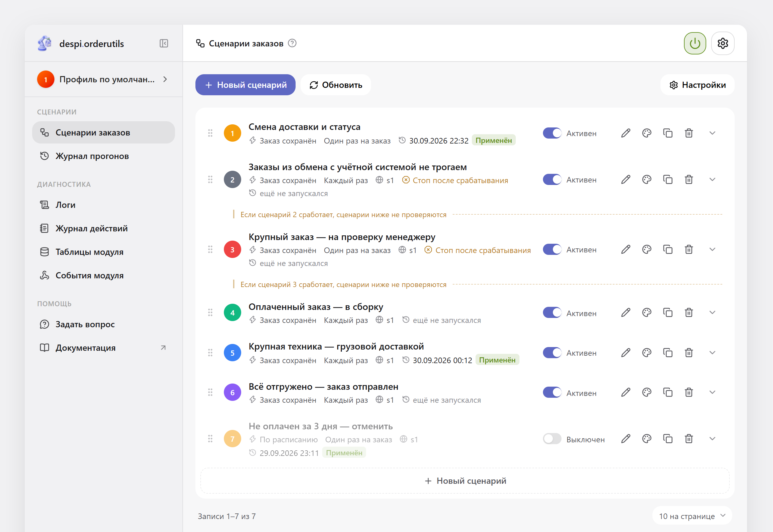Expand Крупный заказ scenario row chevron

point(712,249)
